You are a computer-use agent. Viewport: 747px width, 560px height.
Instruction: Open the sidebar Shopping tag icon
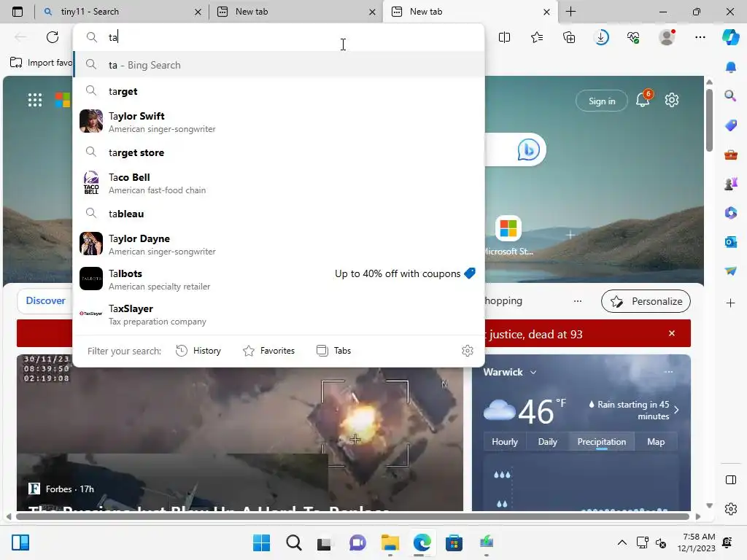[731, 125]
